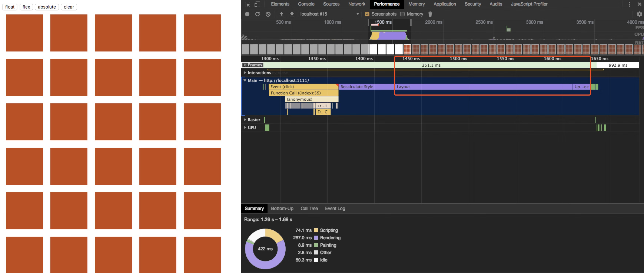Open the Event Log tab
Viewport: 644px width, 273px height.
(335, 209)
